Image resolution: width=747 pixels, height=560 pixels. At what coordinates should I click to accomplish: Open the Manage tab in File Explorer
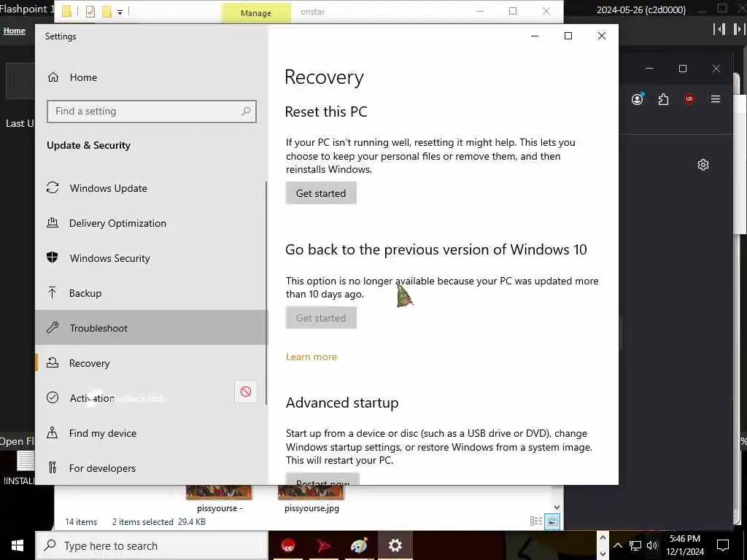tap(256, 13)
